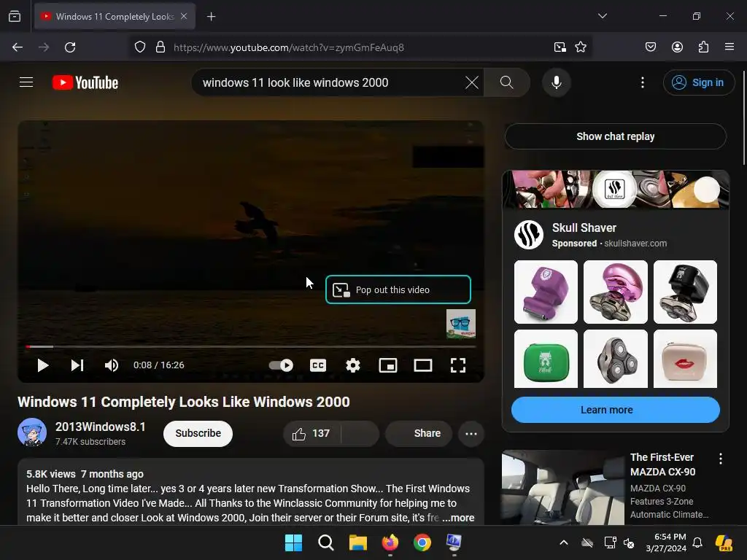Click the video progress bar
747x560 pixels.
[x=251, y=346]
